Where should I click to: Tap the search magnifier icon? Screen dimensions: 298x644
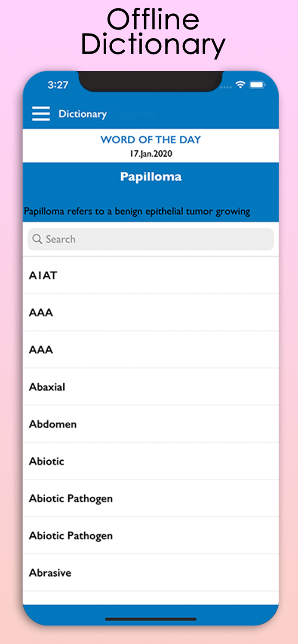click(37, 239)
